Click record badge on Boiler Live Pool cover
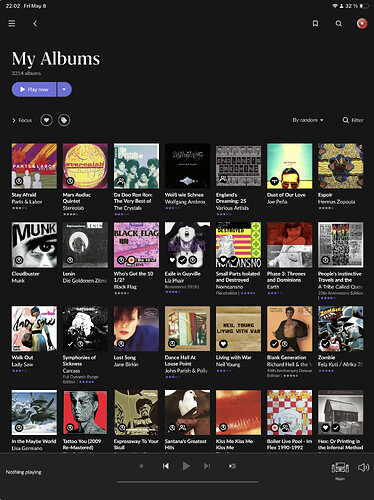 coord(274,427)
